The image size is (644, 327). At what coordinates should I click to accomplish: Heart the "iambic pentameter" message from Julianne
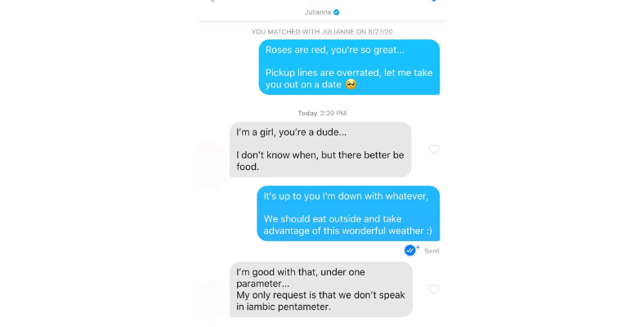434,289
